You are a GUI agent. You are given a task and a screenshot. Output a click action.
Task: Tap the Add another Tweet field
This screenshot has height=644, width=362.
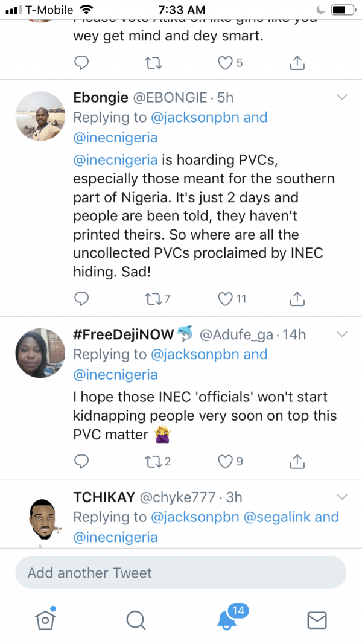pos(181,573)
